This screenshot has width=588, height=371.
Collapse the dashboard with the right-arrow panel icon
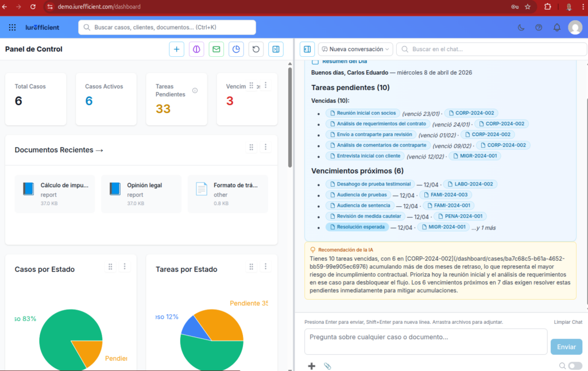(x=276, y=49)
